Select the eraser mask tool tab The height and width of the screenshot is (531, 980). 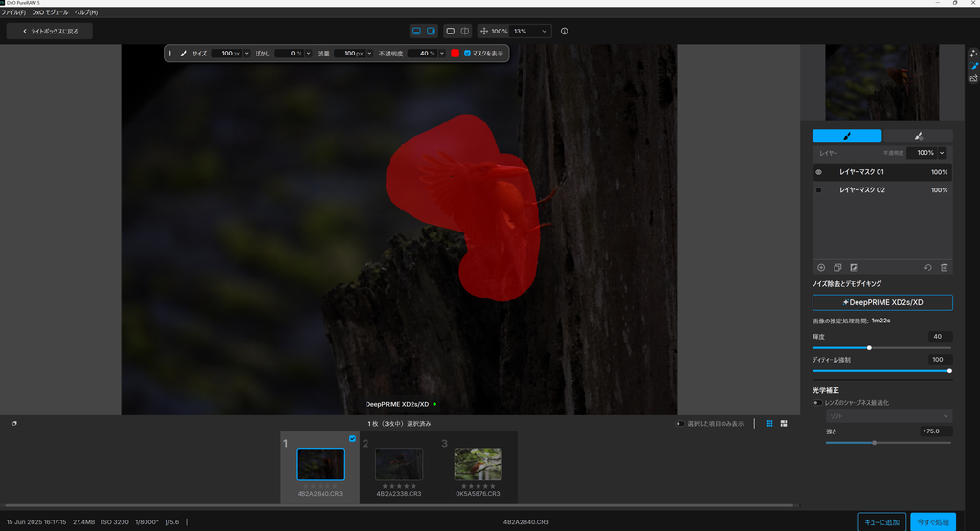coord(918,136)
